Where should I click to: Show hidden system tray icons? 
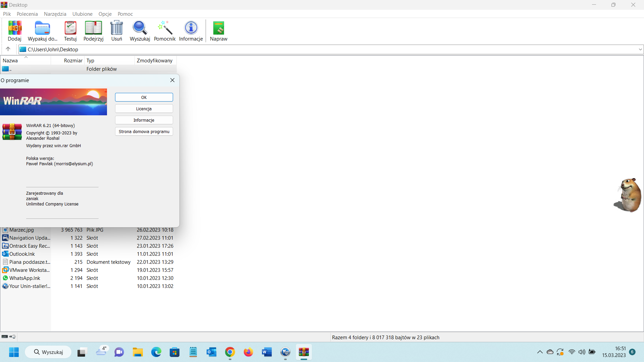pos(540,352)
